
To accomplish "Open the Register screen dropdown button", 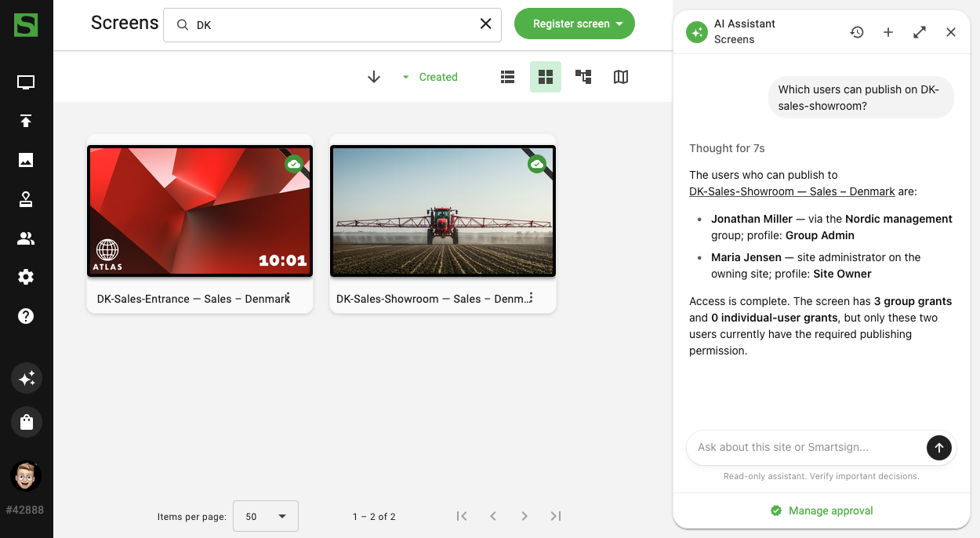I will pyautogui.click(x=575, y=24).
